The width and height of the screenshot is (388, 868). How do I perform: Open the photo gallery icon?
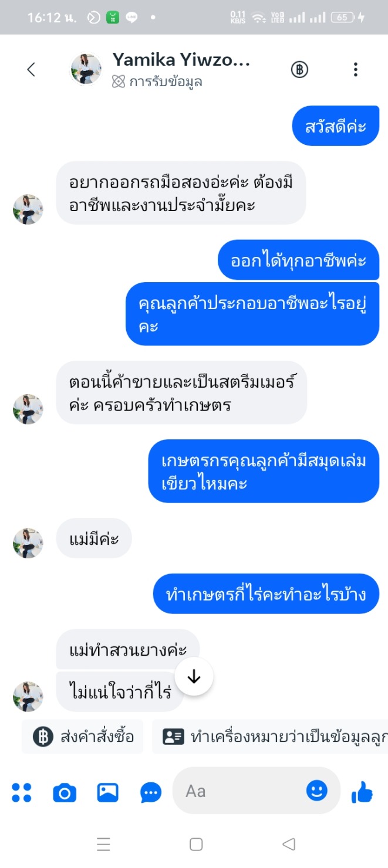(x=108, y=793)
